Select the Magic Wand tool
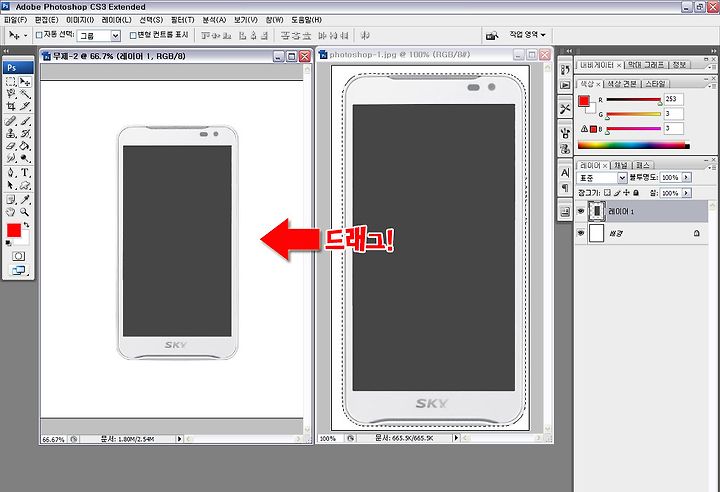Screen dimensions: 720x492 (x=25, y=94)
